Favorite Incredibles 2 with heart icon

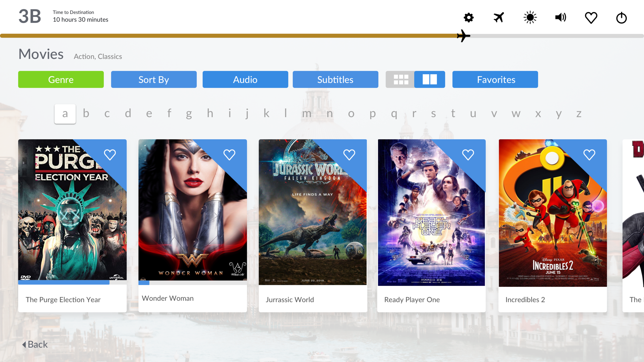click(589, 155)
